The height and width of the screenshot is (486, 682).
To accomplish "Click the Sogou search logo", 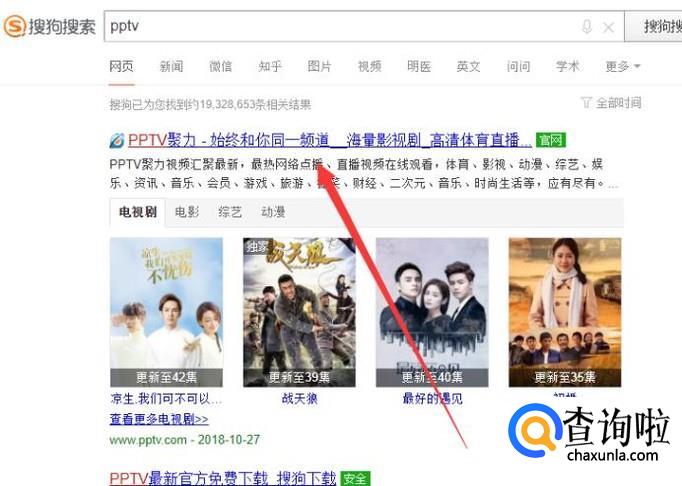I will [x=50, y=26].
